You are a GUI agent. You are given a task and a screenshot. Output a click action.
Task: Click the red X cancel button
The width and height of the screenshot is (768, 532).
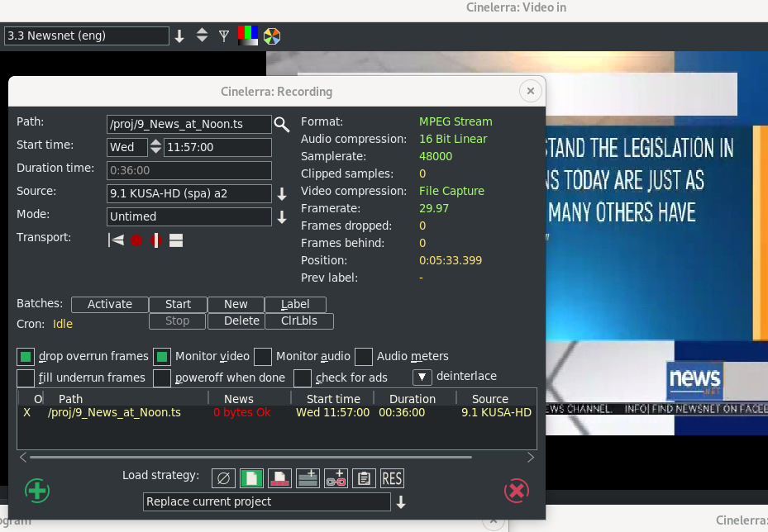[517, 491]
